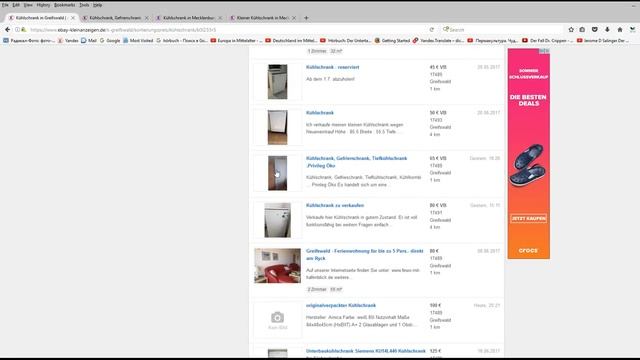The height and width of the screenshot is (360, 640).
Task: Open 'Kühlschrank, Gefrierschrank, Tiefkühlschrank' listing link
Action: (x=356, y=162)
